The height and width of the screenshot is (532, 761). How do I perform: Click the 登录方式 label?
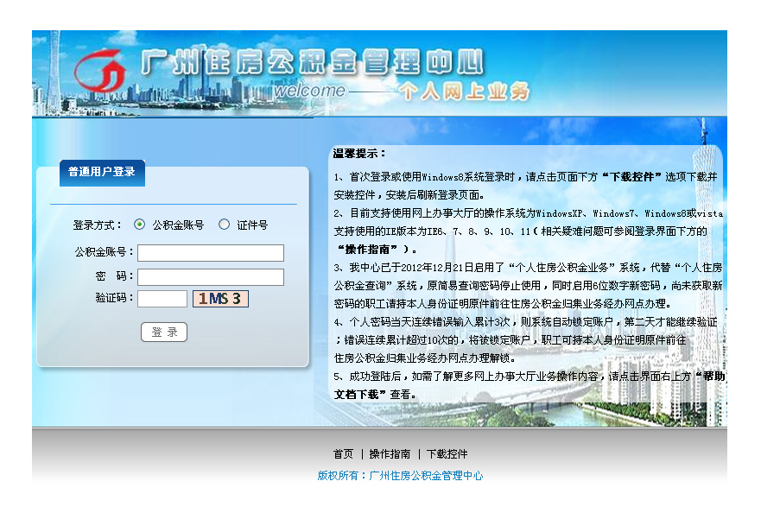pos(97,225)
